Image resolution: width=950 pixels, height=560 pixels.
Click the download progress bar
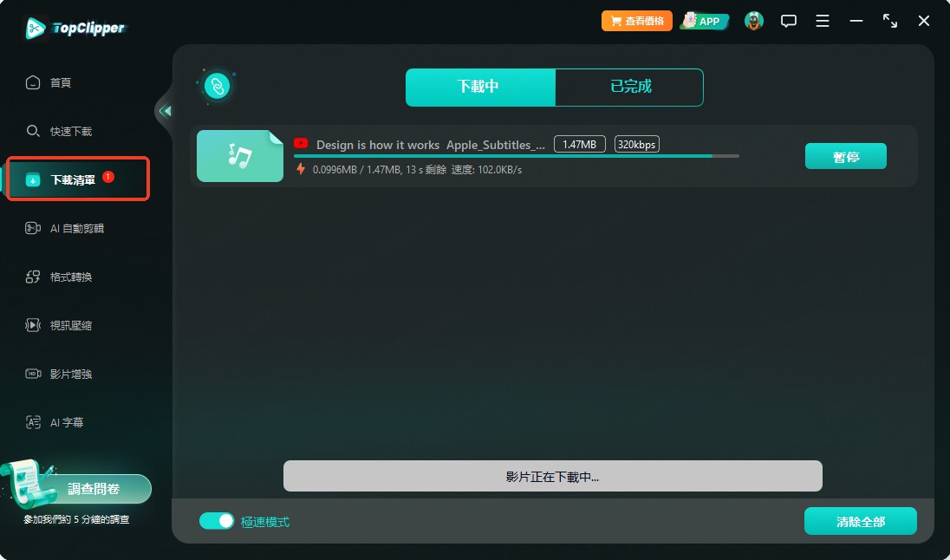tap(517, 156)
